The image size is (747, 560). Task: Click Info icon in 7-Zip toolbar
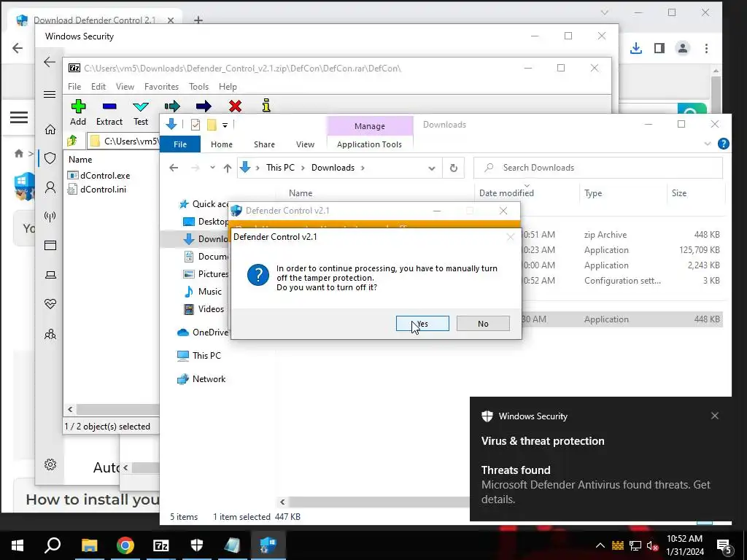[266, 105]
